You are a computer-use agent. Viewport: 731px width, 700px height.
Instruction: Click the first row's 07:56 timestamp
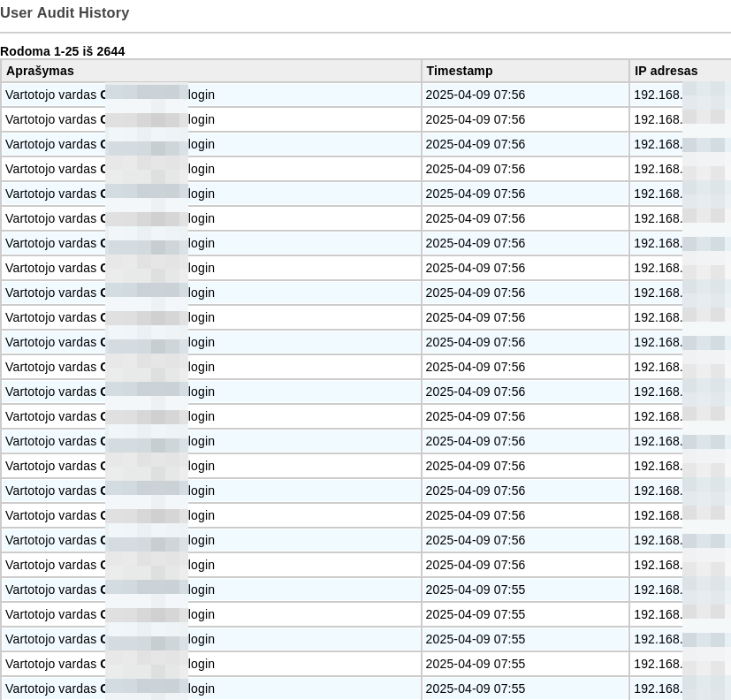click(x=475, y=95)
